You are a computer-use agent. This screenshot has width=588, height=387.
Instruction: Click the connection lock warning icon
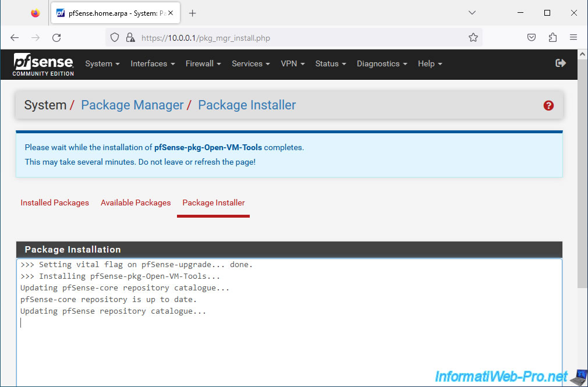[130, 37]
